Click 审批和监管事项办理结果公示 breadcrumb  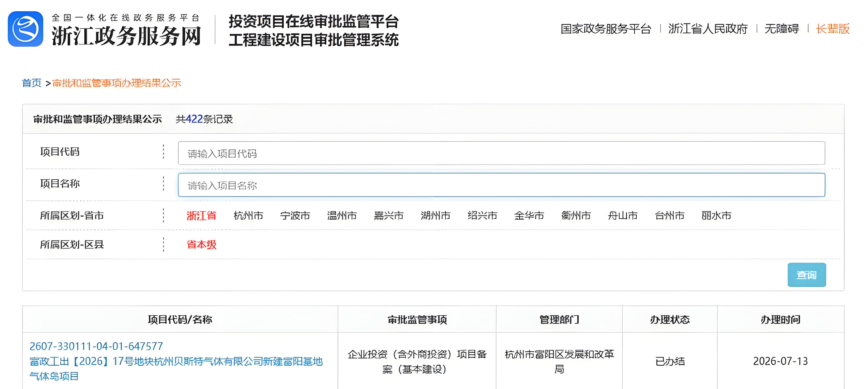pos(117,83)
